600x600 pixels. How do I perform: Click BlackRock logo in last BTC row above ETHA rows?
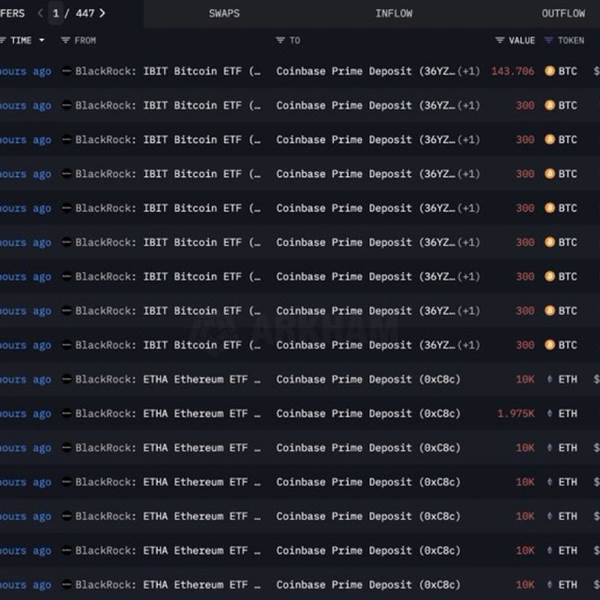coord(67,345)
